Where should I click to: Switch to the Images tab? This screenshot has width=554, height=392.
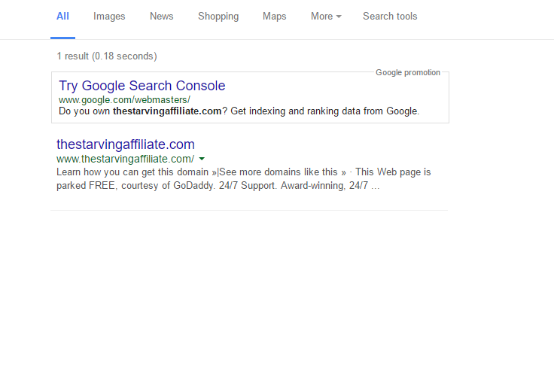pyautogui.click(x=109, y=17)
